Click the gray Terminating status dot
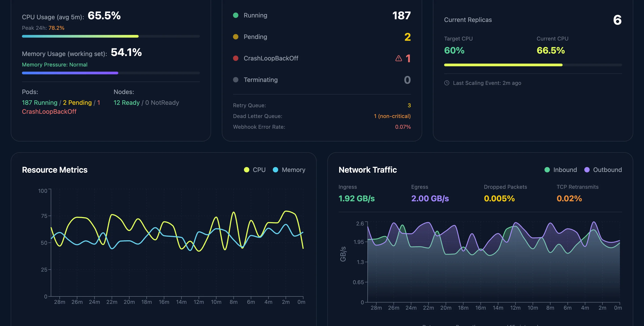Screen dimensions: 644x326 pos(235,80)
